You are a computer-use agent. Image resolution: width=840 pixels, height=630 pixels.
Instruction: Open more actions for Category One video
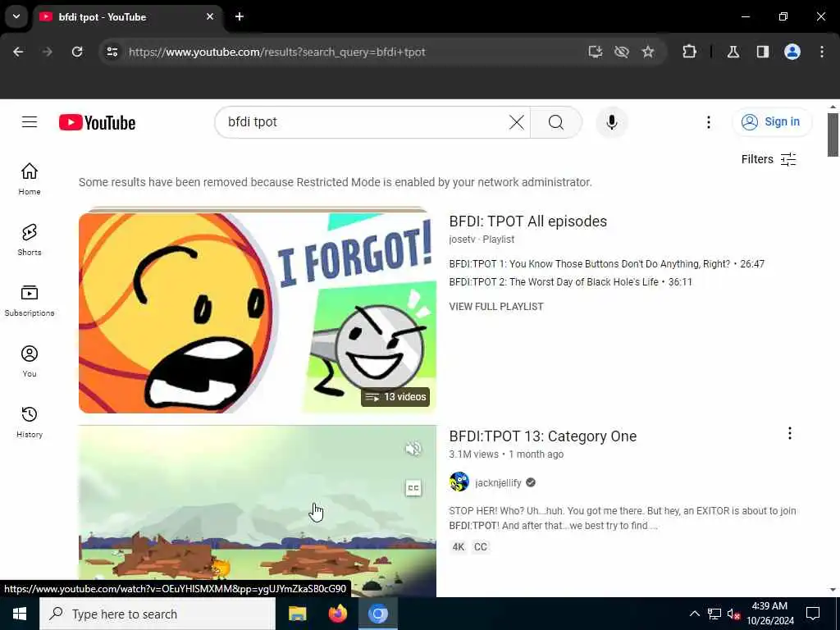(x=790, y=433)
